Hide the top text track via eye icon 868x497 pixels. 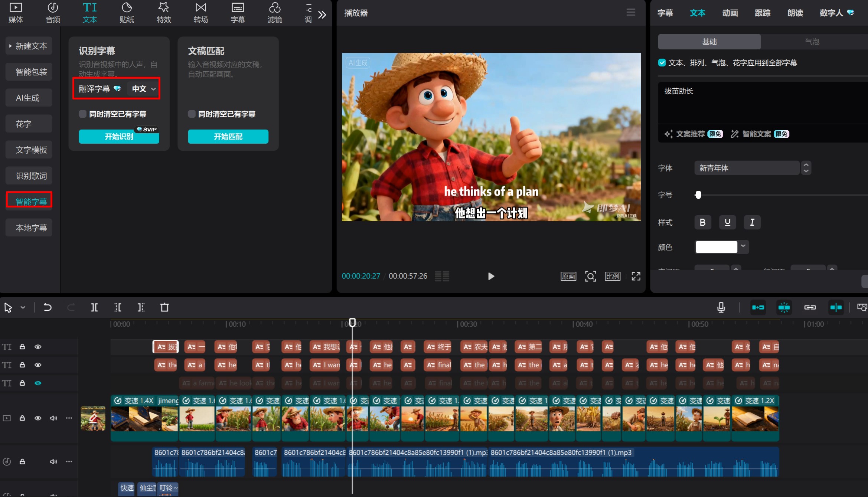tap(38, 347)
